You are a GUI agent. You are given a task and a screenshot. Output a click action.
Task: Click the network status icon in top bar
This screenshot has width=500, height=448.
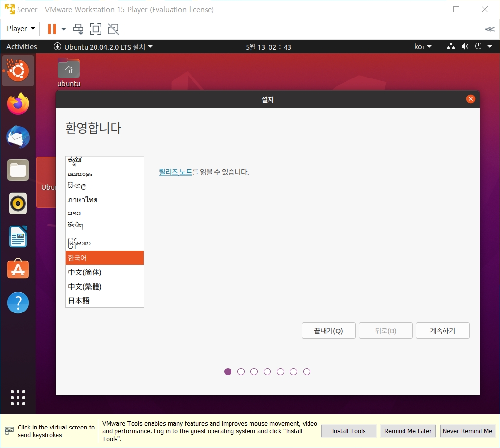coord(451,47)
